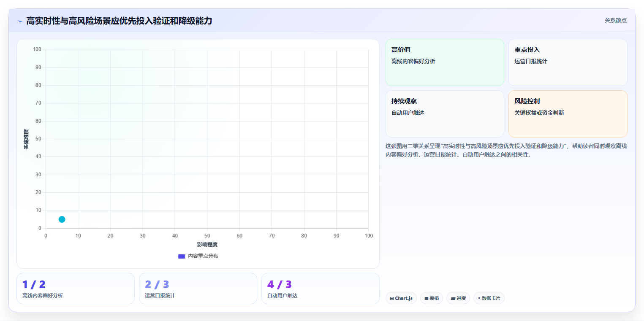The width and height of the screenshot is (644, 321).
Task: Click the header title about 高实时性与高风险场景
Action: coord(119,21)
